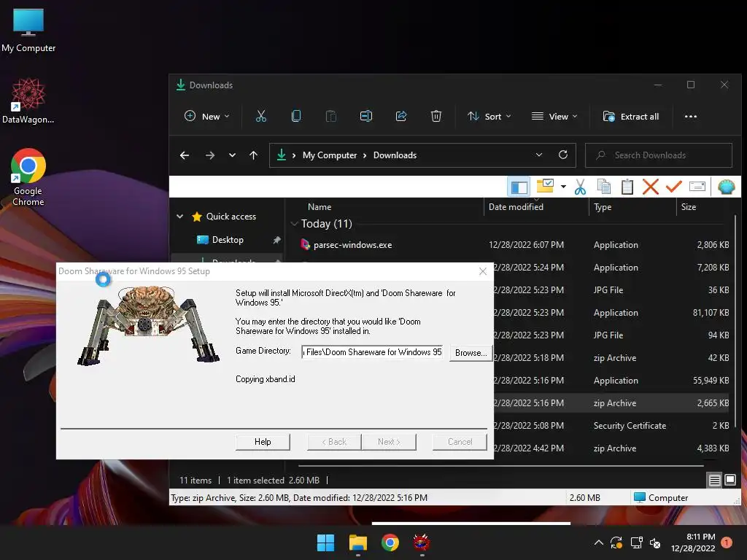747x560 pixels.
Task: Switch to details view icon in status bar
Action: pyautogui.click(x=715, y=480)
